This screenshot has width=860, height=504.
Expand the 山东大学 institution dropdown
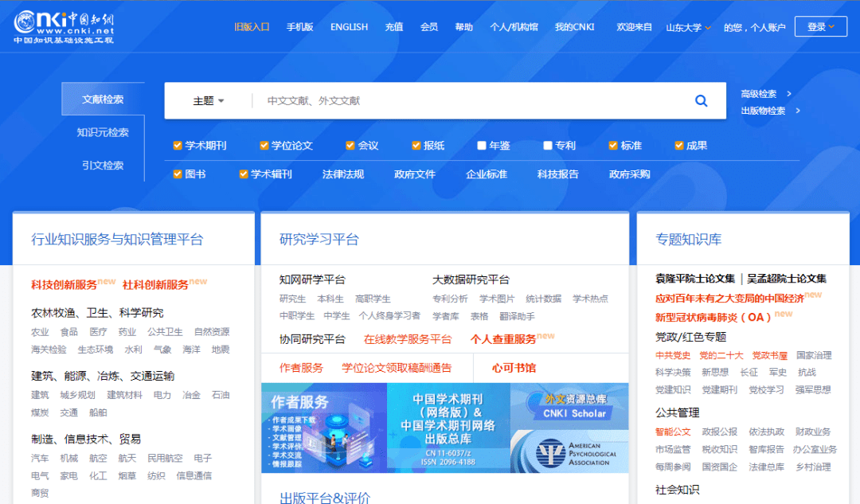(688, 27)
